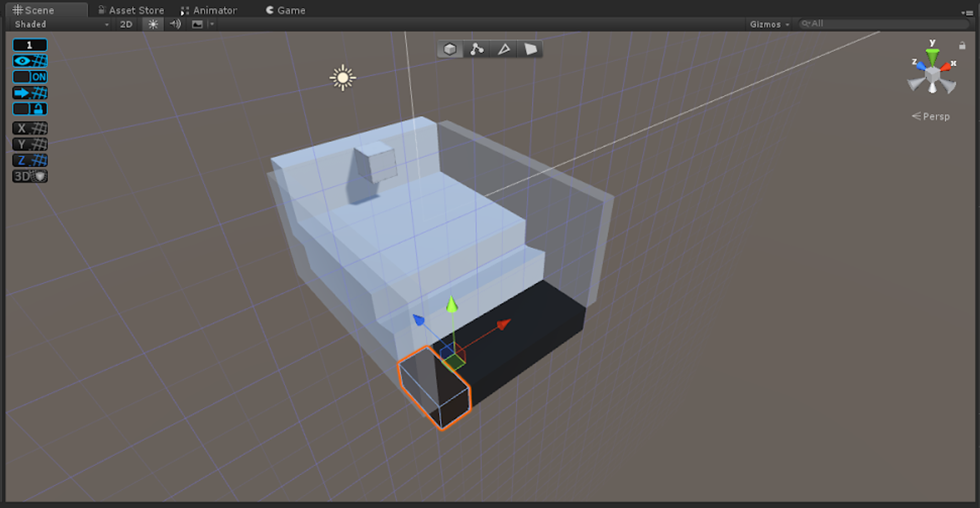Select ProBuilder edge mode icon

[503, 49]
